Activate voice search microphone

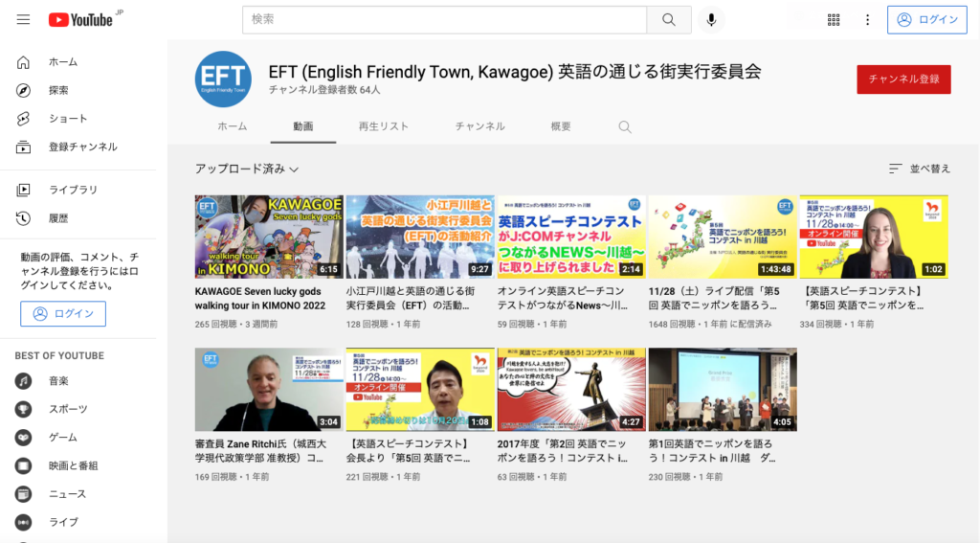(711, 19)
